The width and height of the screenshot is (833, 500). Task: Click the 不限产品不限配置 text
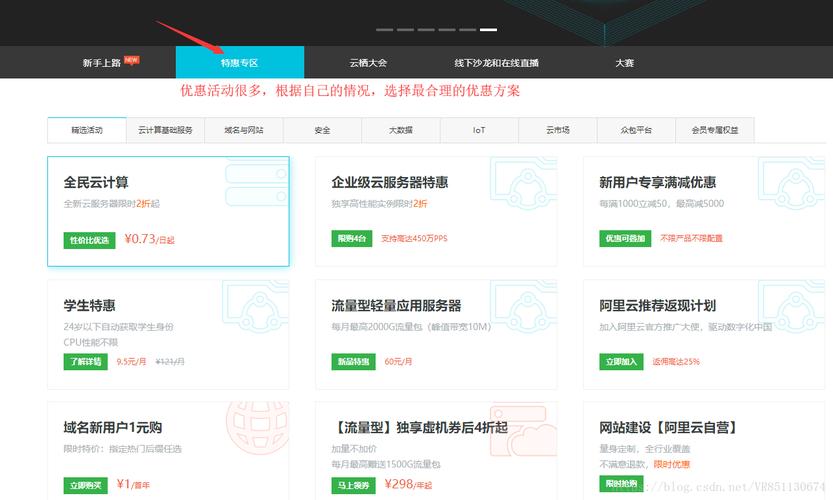tap(691, 239)
